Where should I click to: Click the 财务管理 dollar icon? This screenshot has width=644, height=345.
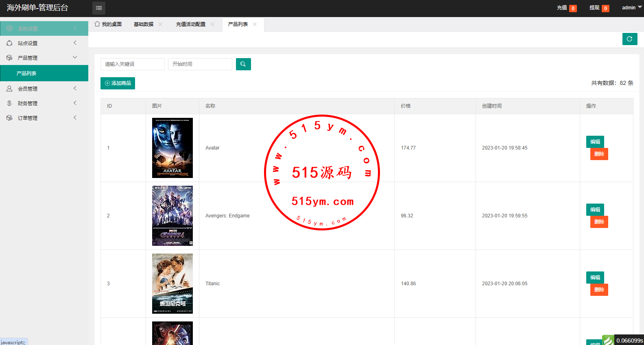(x=9, y=103)
